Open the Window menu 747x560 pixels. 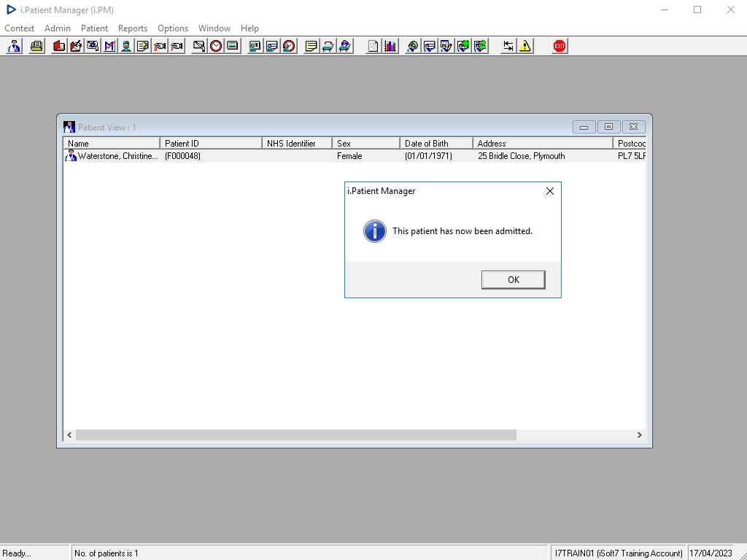click(x=214, y=28)
